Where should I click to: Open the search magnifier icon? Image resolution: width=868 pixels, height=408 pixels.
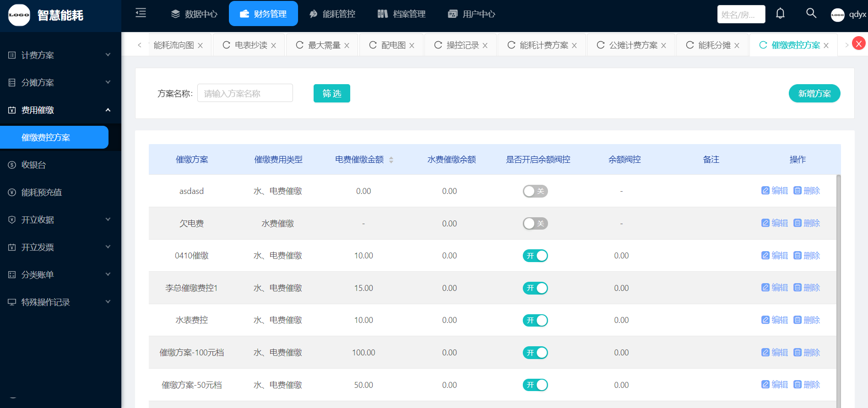click(811, 13)
